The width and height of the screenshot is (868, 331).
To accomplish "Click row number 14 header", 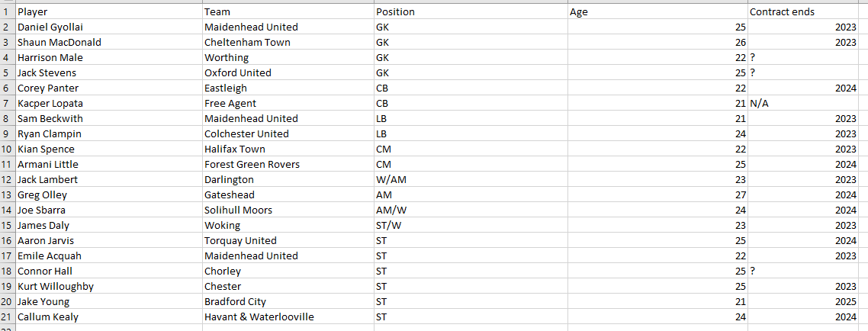I will click(7, 210).
